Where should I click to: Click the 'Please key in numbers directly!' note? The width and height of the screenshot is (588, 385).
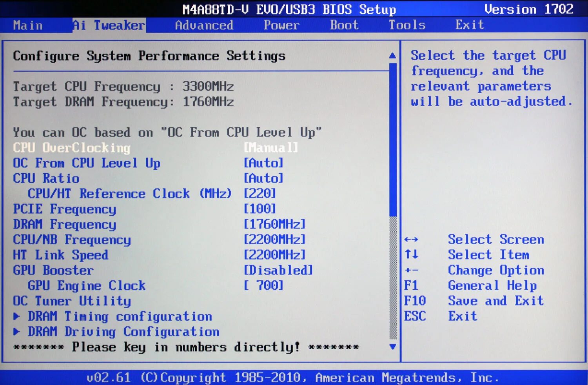coord(186,347)
